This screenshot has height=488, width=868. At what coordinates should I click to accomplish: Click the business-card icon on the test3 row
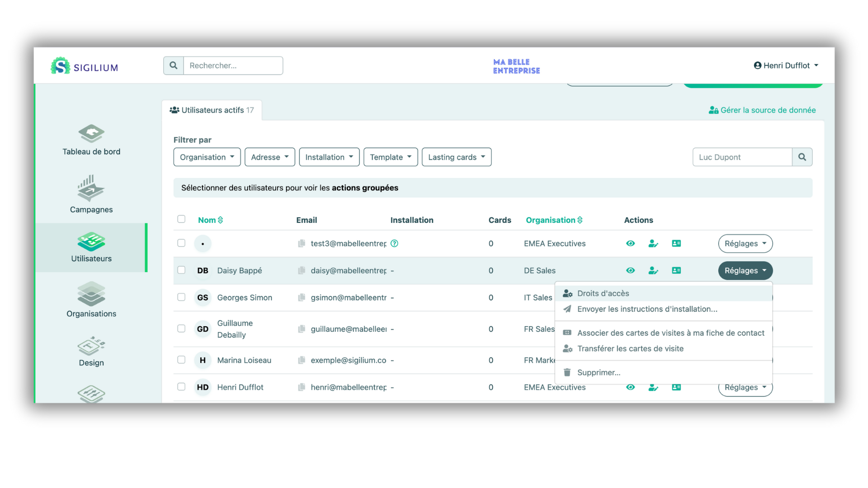(x=676, y=244)
